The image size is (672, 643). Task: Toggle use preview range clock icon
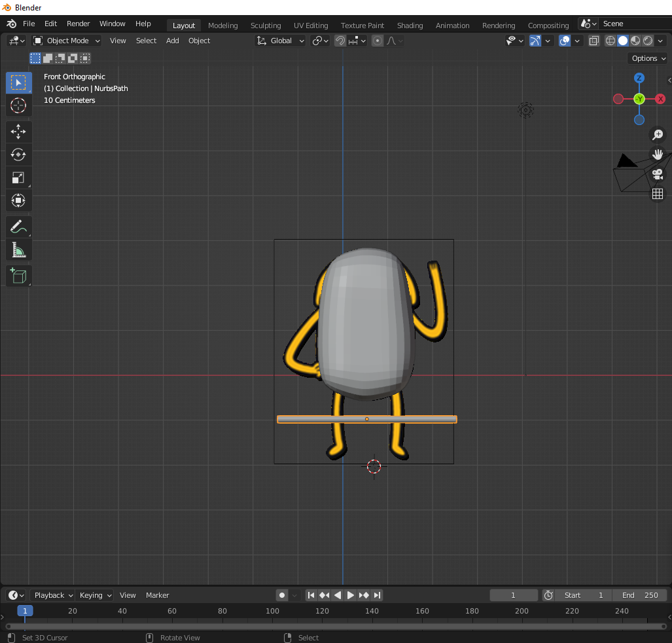click(548, 595)
